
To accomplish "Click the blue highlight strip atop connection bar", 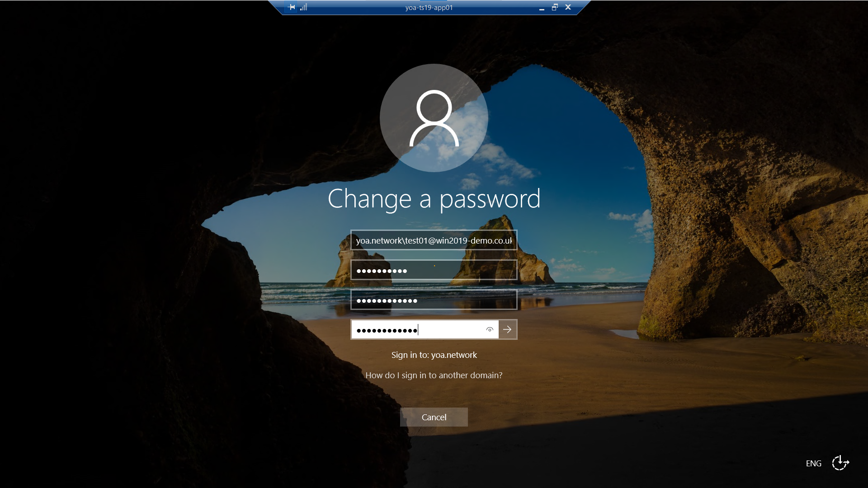I will point(434,1).
